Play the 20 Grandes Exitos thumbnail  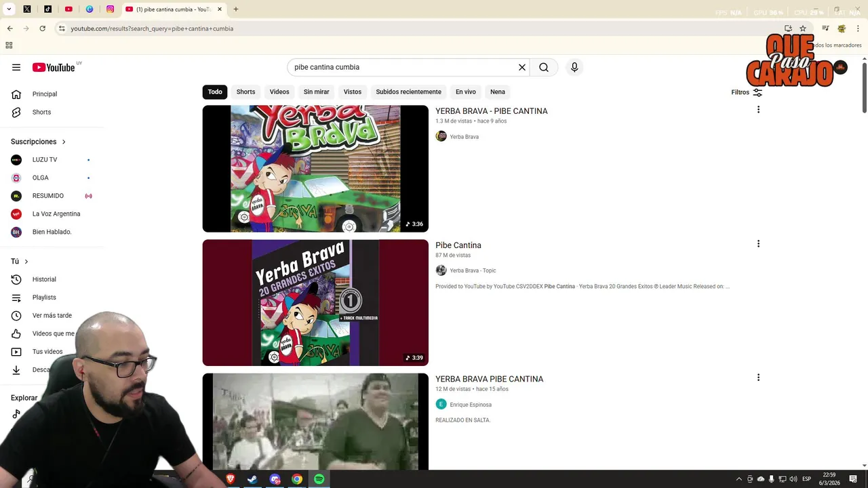[x=315, y=302]
